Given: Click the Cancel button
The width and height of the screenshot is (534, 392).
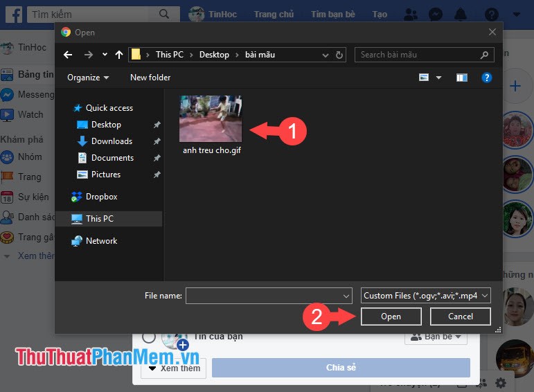Looking at the screenshot, I should coord(460,317).
